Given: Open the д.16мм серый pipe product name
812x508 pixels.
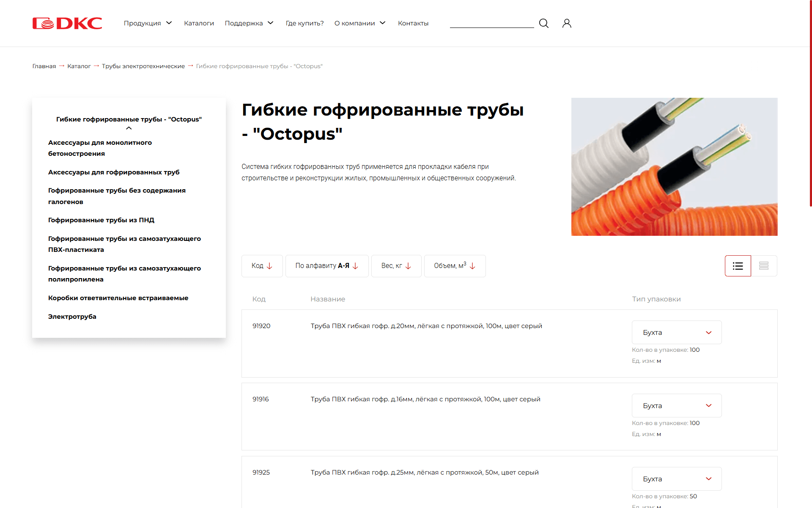Looking at the screenshot, I should click(425, 399).
